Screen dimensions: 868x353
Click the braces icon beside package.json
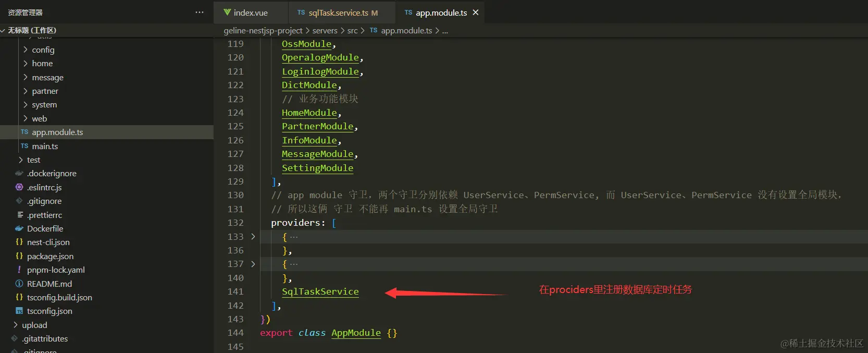pyautogui.click(x=19, y=256)
